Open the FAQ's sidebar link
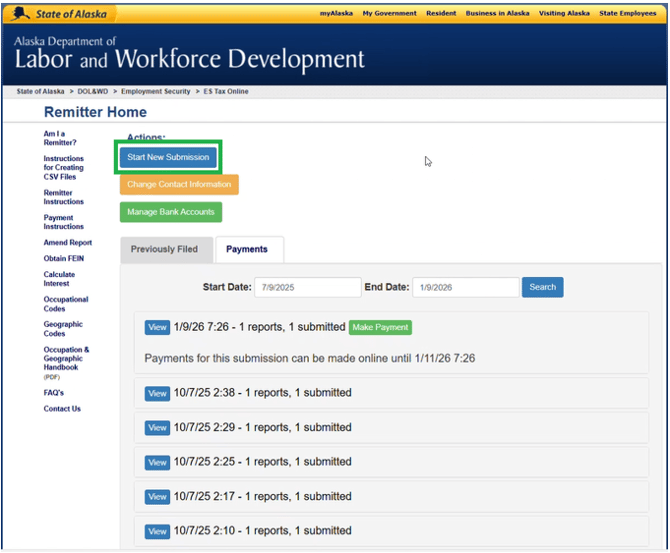The width and height of the screenshot is (670, 553). point(53,392)
